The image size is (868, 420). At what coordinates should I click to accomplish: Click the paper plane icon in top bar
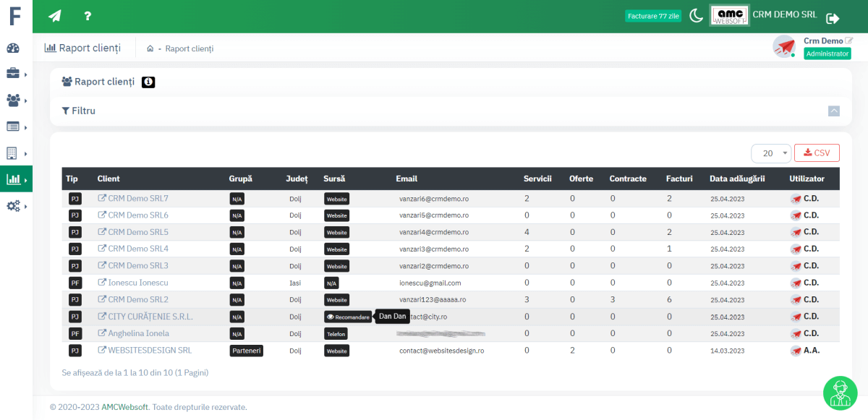tap(55, 16)
